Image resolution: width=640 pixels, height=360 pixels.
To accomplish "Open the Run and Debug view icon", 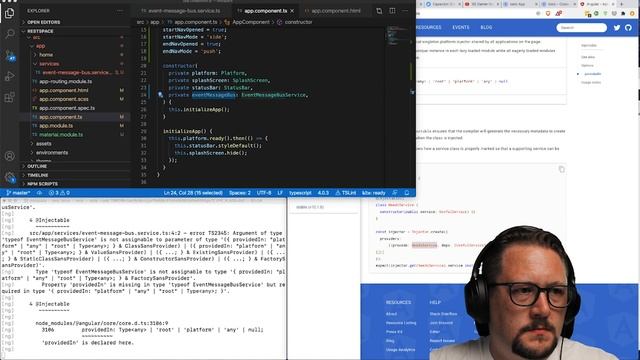I will (x=9, y=76).
